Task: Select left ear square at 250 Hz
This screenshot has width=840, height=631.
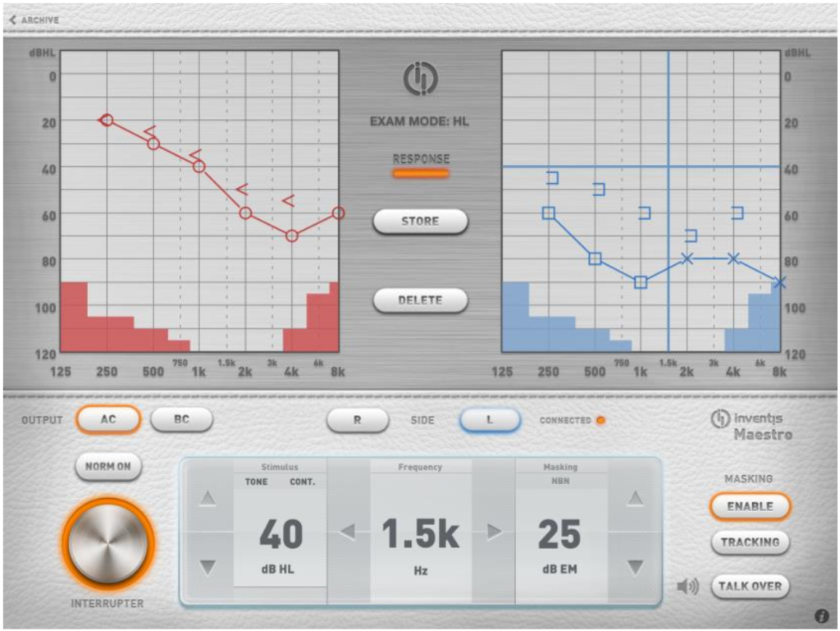Action: (549, 213)
